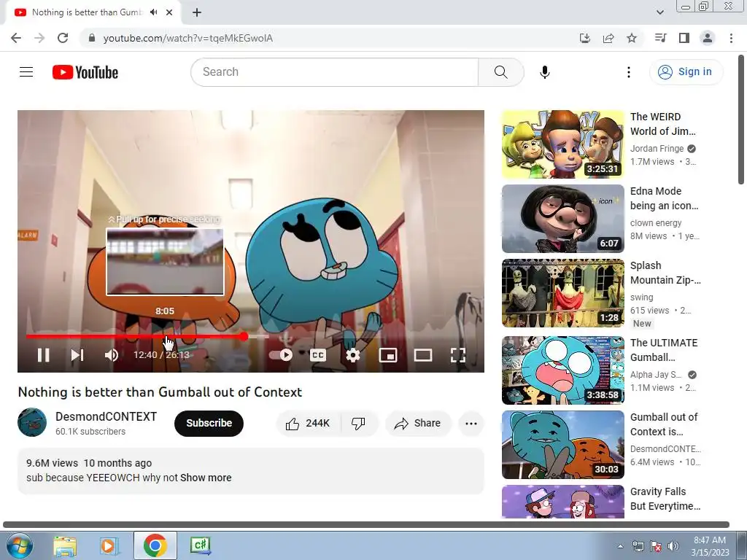
Task: Open Splash Mountain Zip video thumbnail
Action: pyautogui.click(x=562, y=293)
